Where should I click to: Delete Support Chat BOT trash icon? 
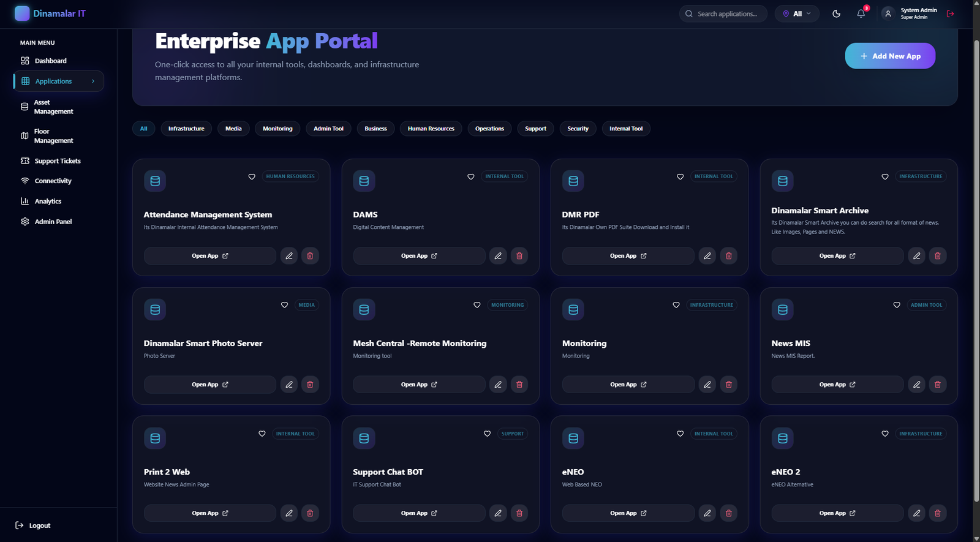519,513
